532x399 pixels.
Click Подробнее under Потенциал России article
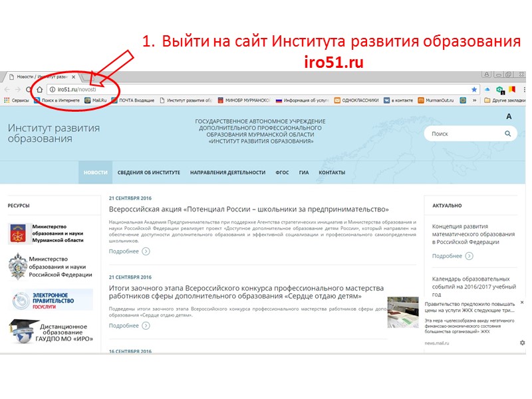[x=129, y=251]
